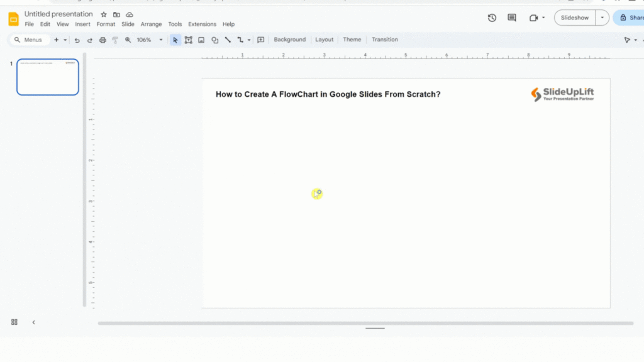
Task: Select the cursor/selection arrow tool
Action: [175, 40]
